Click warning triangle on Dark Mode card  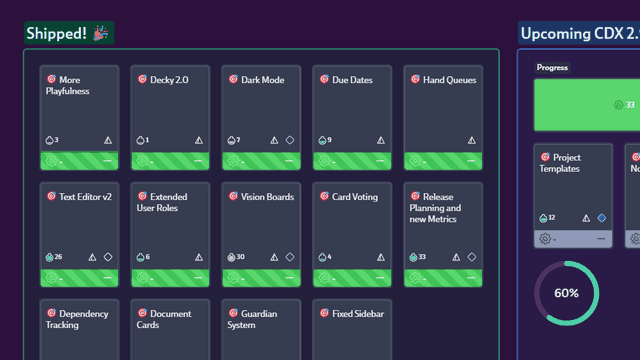274,140
